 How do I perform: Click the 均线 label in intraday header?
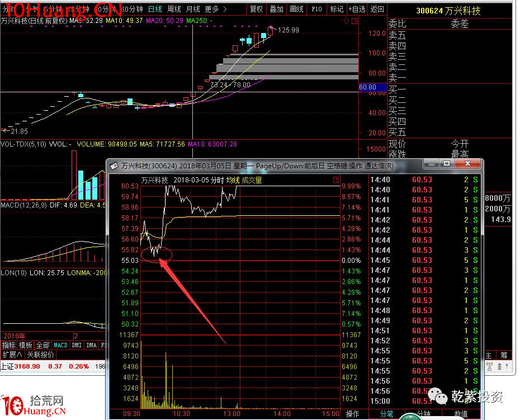click(233, 180)
